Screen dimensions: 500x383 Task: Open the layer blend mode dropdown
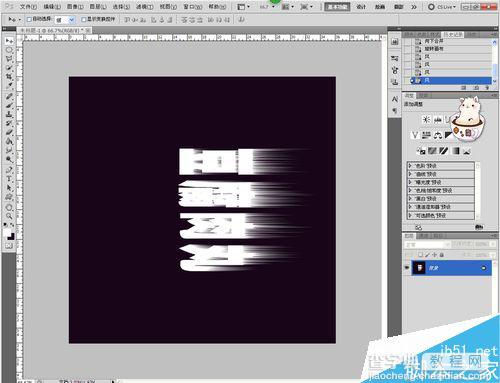(427, 245)
